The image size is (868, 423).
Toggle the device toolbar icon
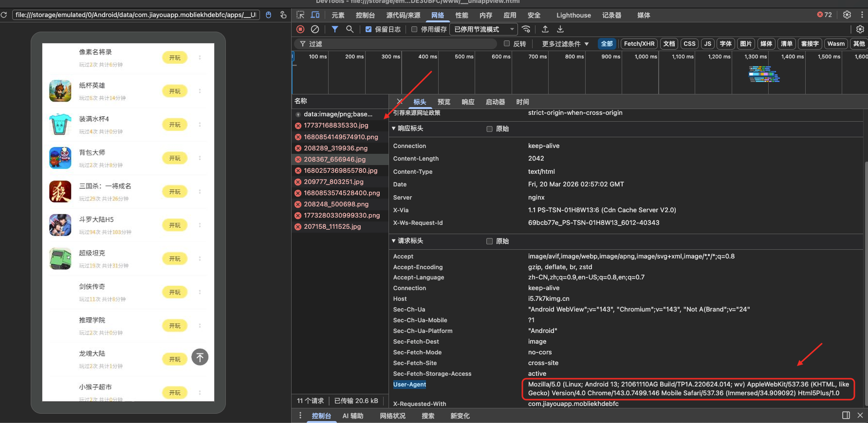315,15
